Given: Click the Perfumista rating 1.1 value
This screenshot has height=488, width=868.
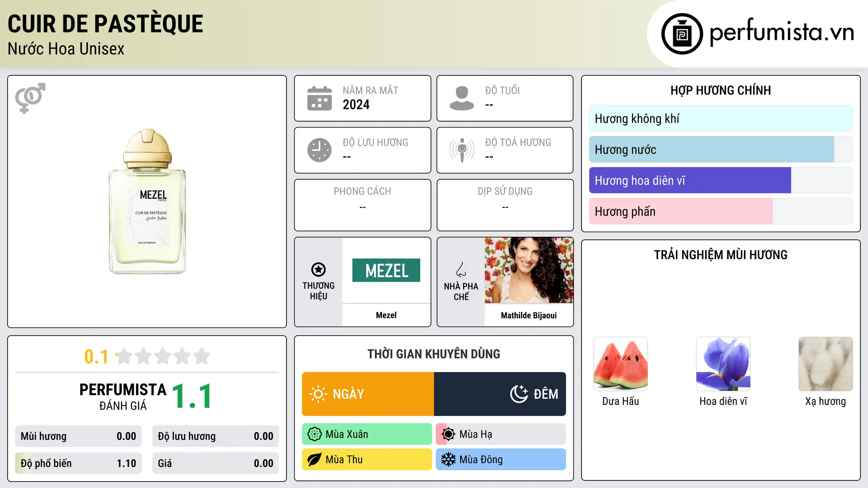Looking at the screenshot, I should coord(192,396).
